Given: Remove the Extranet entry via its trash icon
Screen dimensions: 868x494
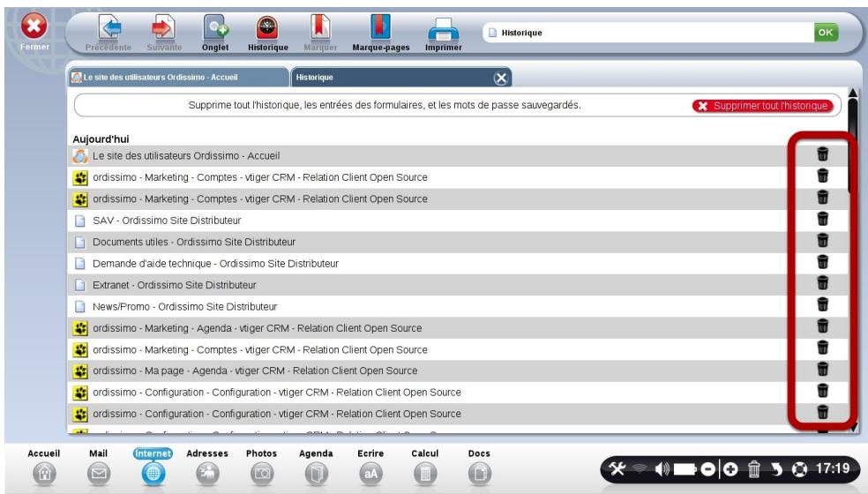Looking at the screenshot, I should click(x=823, y=283).
